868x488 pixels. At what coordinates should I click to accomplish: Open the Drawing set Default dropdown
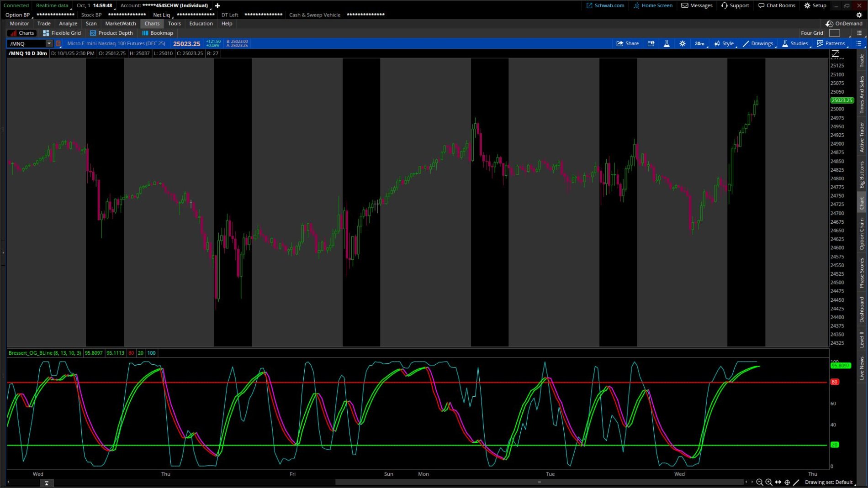click(828, 482)
